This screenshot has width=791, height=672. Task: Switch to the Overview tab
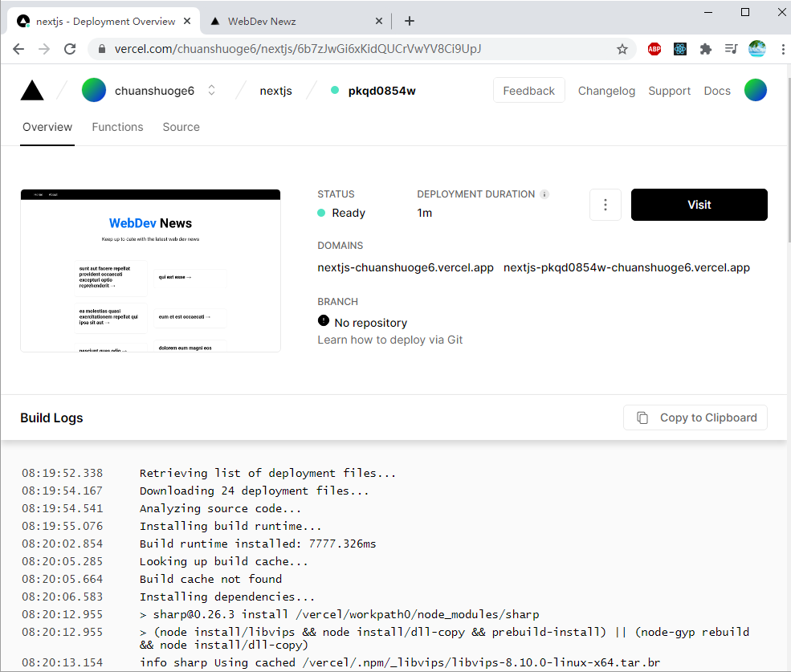[x=47, y=127]
